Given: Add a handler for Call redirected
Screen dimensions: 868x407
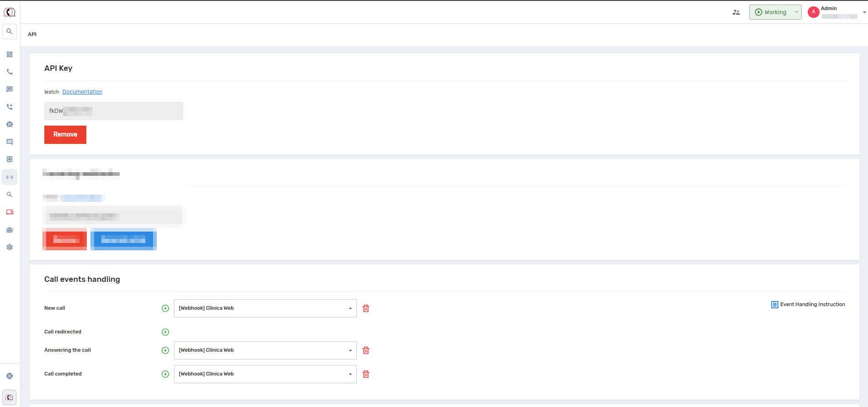Looking at the screenshot, I should (x=165, y=332).
